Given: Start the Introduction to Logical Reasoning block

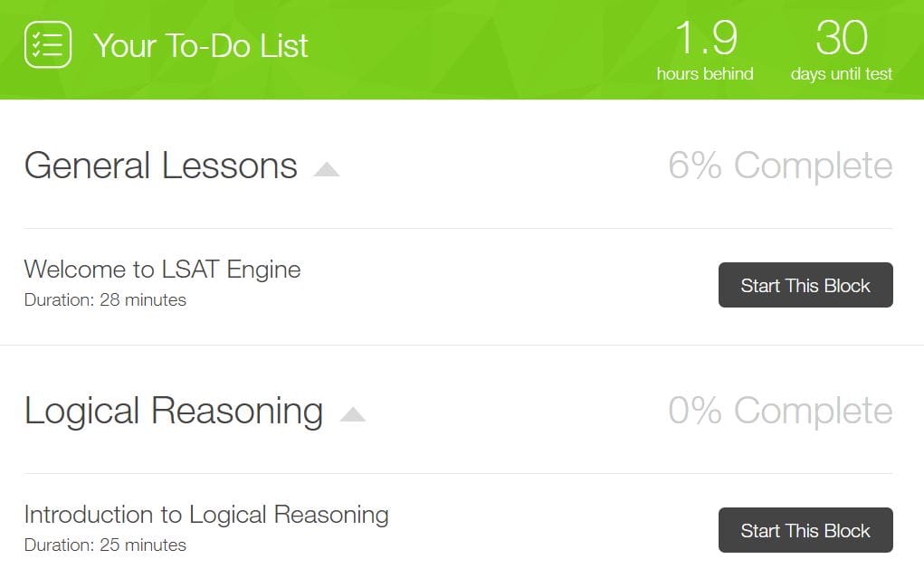Looking at the screenshot, I should 805,530.
